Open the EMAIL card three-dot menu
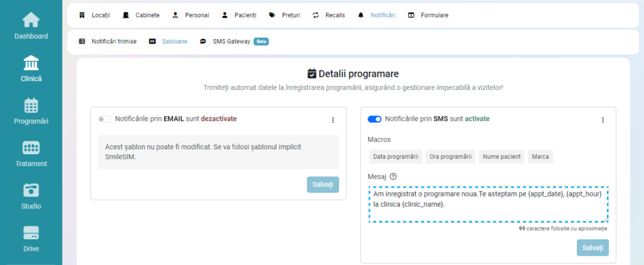 click(333, 120)
